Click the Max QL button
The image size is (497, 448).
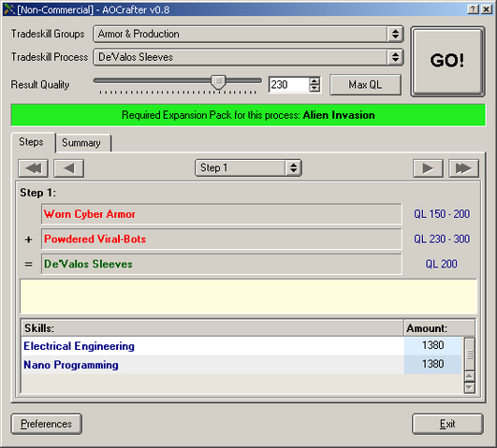365,84
